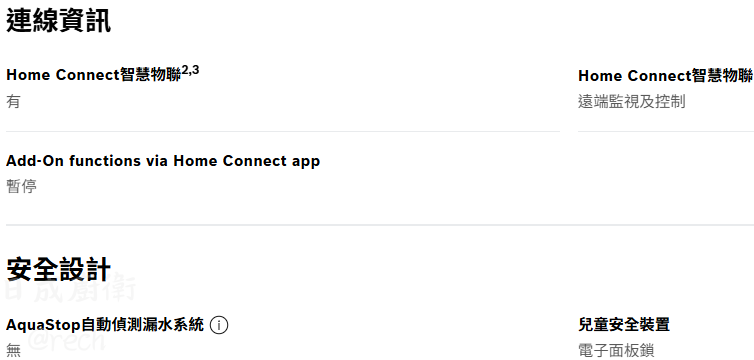This screenshot has height=360, width=754.
Task: Click the right-side Home Connect智慧物聯 label
Action: [x=666, y=75]
